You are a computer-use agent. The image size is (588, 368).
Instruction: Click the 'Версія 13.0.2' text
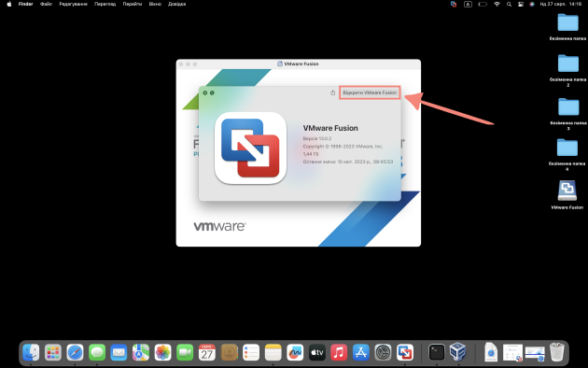coord(317,138)
